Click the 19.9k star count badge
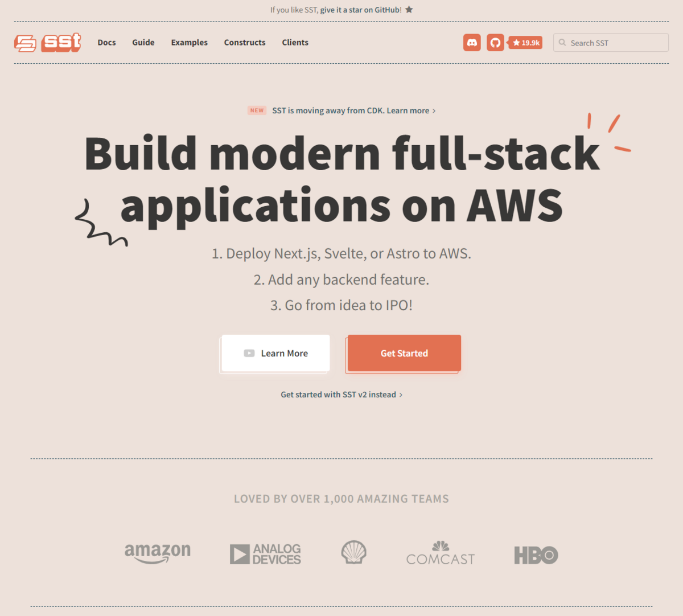The height and width of the screenshot is (616, 683). (x=526, y=43)
